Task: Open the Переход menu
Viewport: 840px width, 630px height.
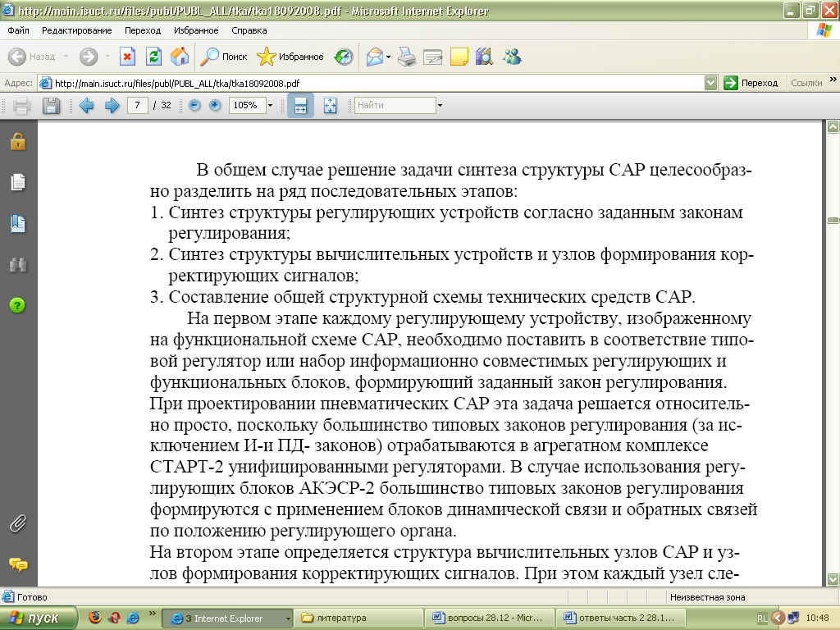Action: click(143, 30)
